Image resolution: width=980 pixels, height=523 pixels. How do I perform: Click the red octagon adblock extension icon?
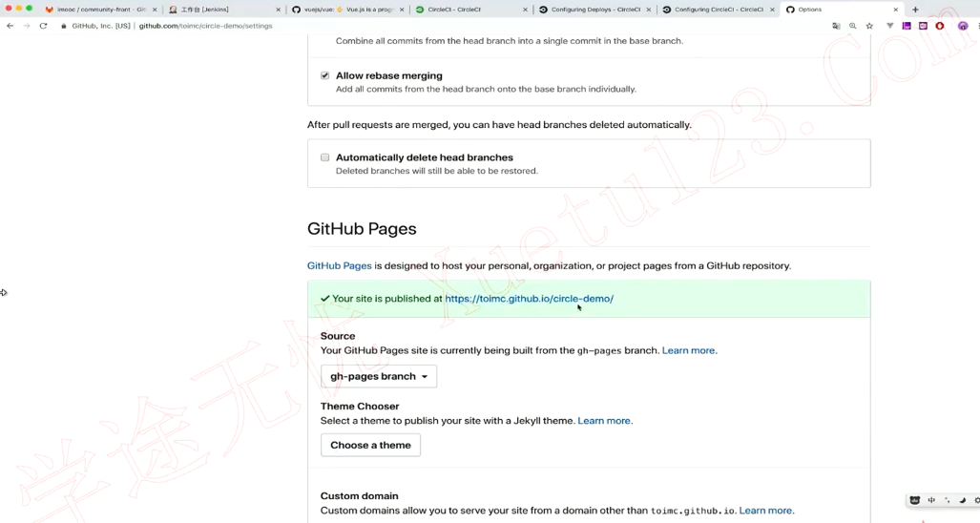point(939,26)
